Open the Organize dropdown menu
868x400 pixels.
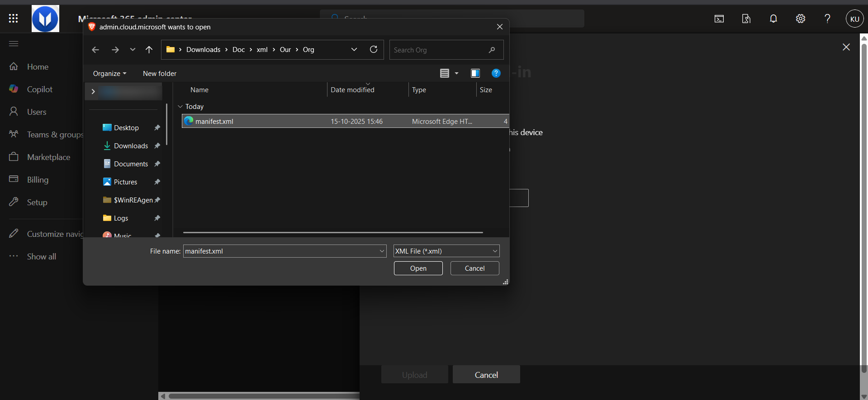point(109,73)
